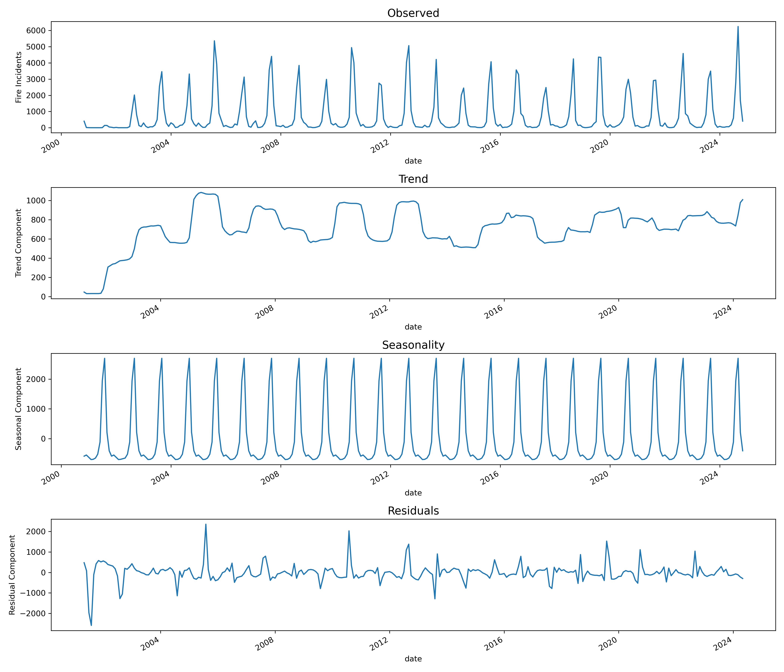Select the 'Residual Component' y-axis label
The width and height of the screenshot is (784, 672).
pos(13,575)
